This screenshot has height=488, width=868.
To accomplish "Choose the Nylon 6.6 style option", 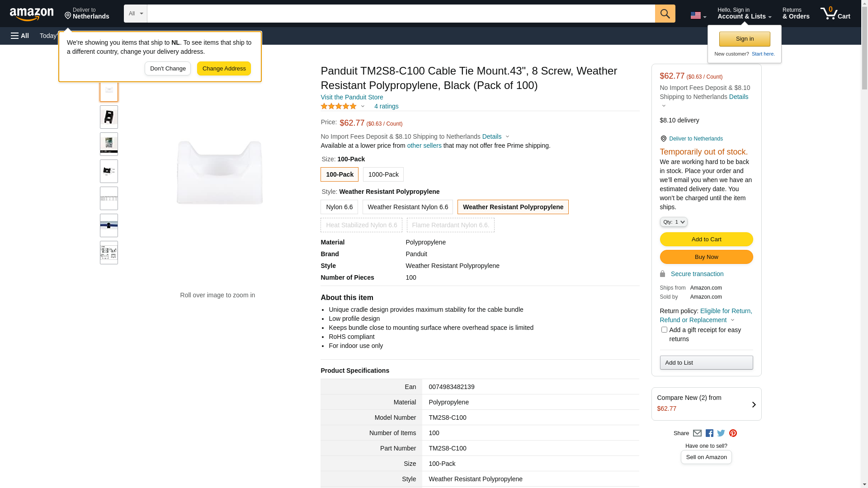I will point(339,207).
